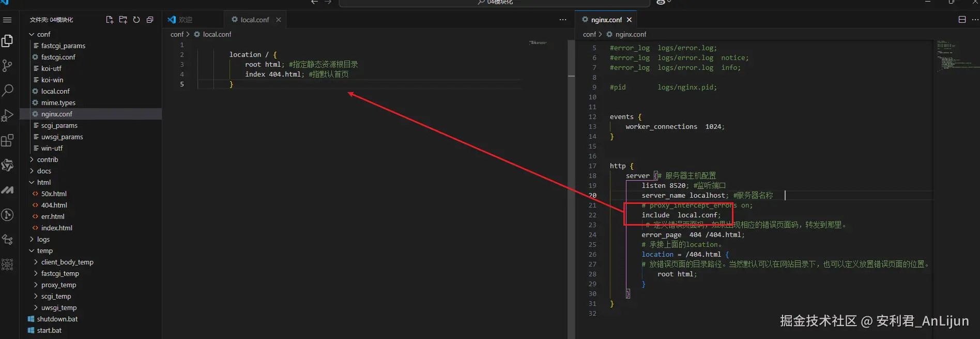Screen dimensions: 980x339
Task: Split the right editor with the layout icon
Action: tap(962, 20)
